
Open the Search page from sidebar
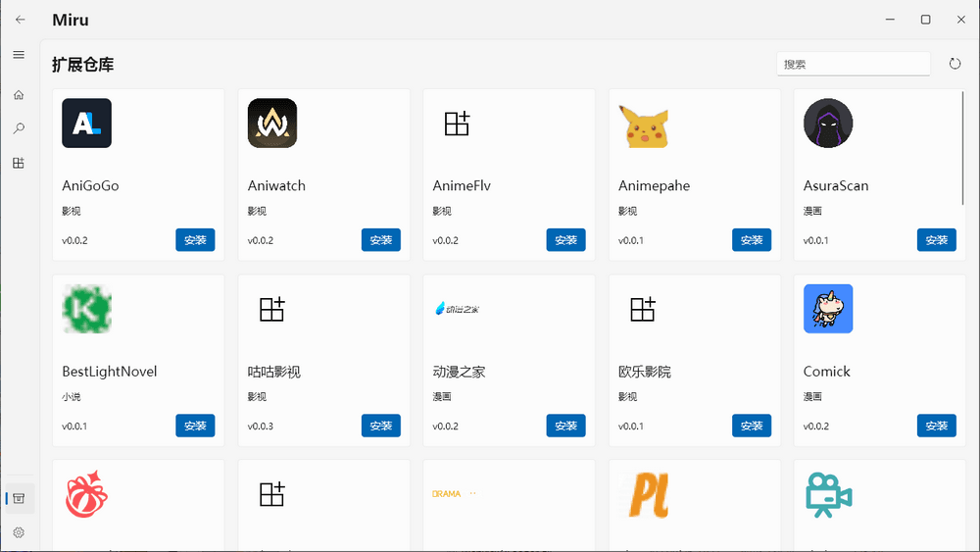pyautogui.click(x=19, y=128)
